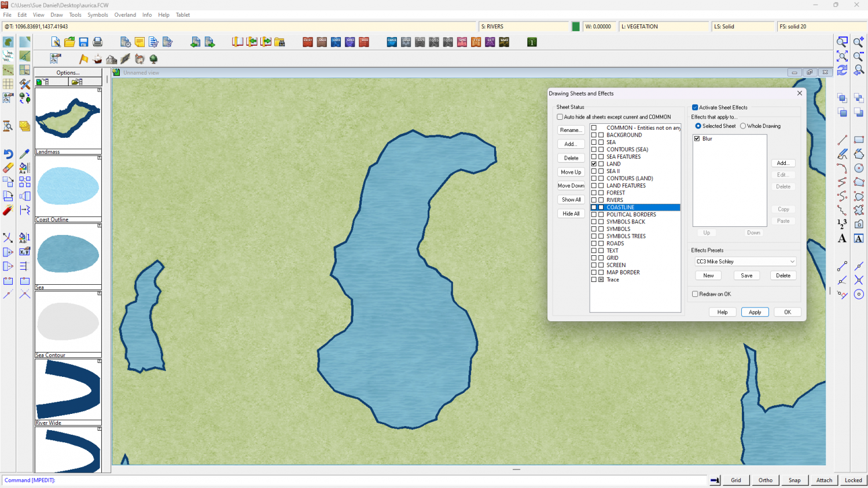Select the large letter A Text tool
This screenshot has width=868, height=488.
point(843,239)
